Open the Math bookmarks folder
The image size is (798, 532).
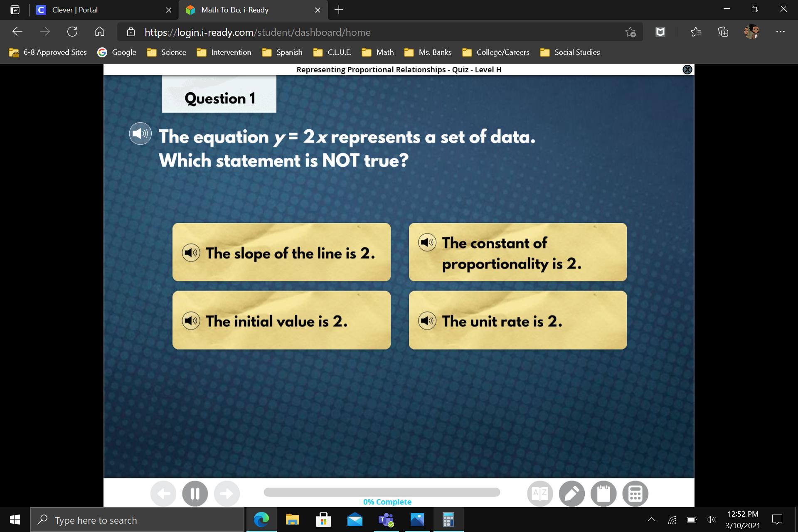click(x=378, y=52)
